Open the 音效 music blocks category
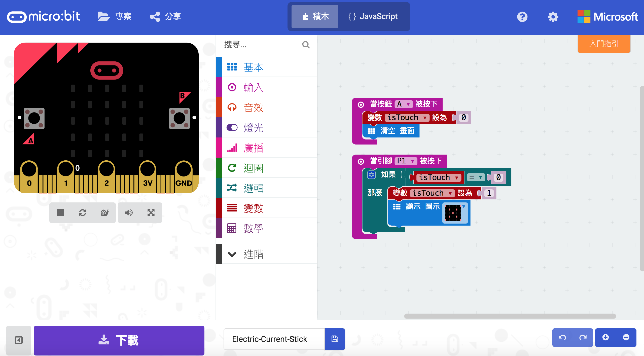644x356 pixels. point(266,107)
